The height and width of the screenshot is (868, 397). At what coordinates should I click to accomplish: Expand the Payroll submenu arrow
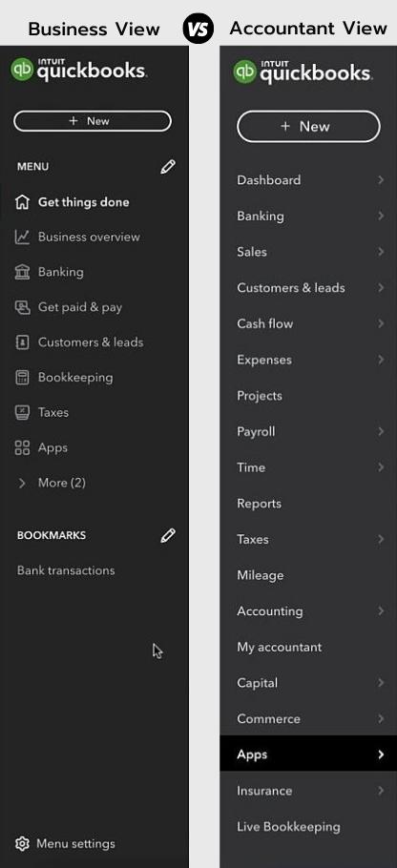[381, 431]
